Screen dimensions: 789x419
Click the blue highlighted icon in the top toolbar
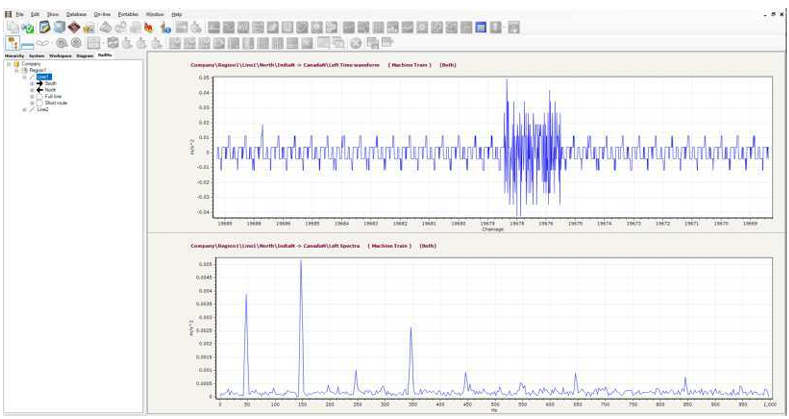pos(480,27)
